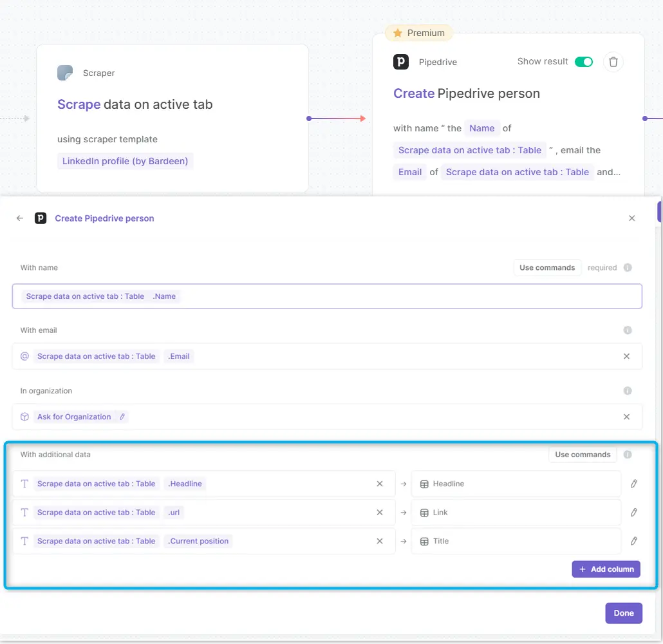Click text type icon in Current position row
Screen dimensions: 663x644
coord(24,541)
